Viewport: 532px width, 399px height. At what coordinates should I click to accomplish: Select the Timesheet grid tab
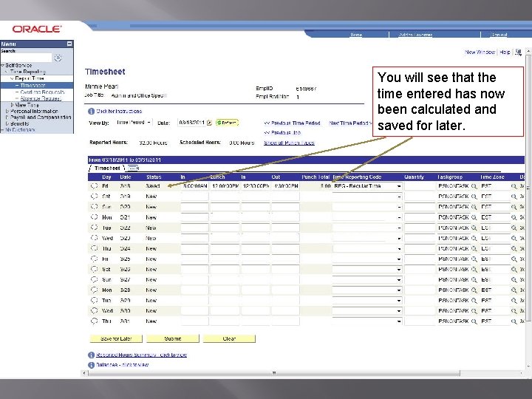tap(107, 168)
